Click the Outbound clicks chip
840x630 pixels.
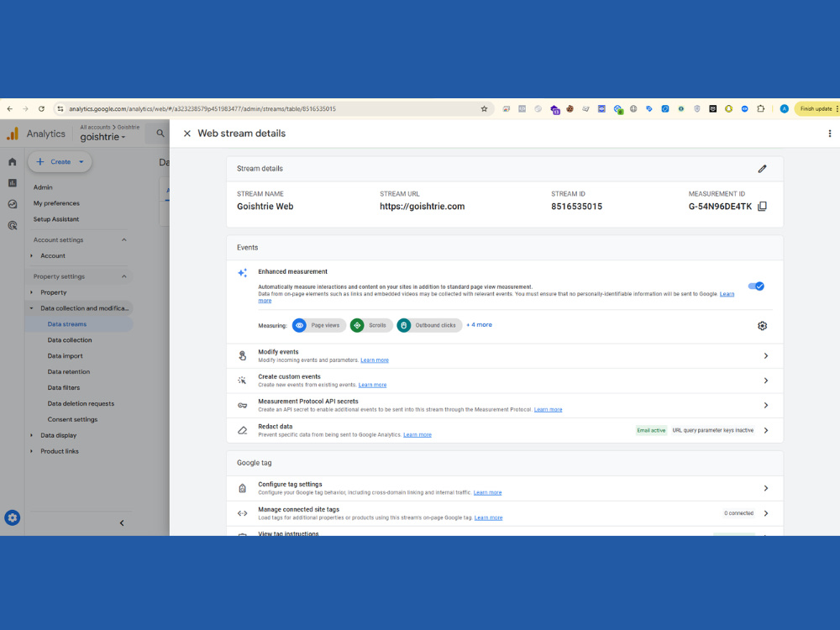(429, 325)
